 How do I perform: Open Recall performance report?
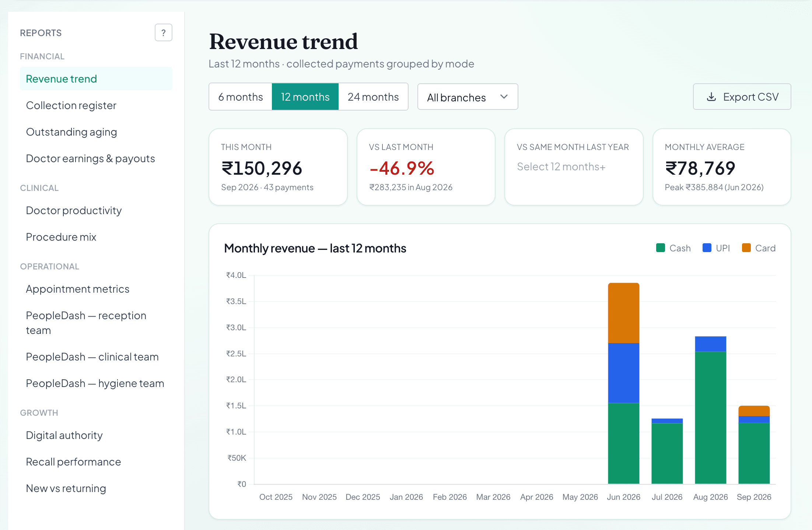(96, 462)
